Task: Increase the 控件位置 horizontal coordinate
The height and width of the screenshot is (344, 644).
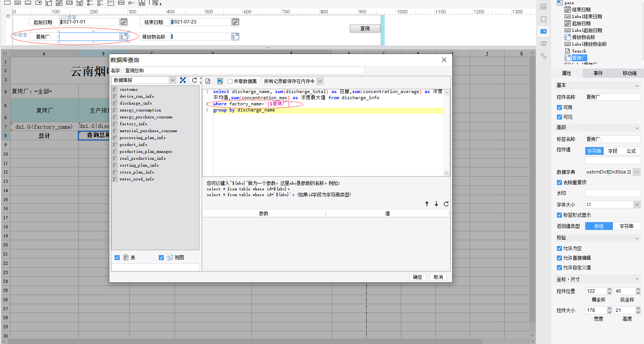Action: [609, 289]
